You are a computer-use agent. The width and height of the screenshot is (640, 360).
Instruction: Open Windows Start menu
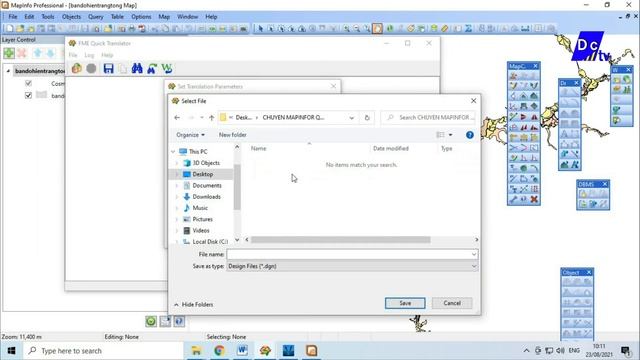pos(11,351)
